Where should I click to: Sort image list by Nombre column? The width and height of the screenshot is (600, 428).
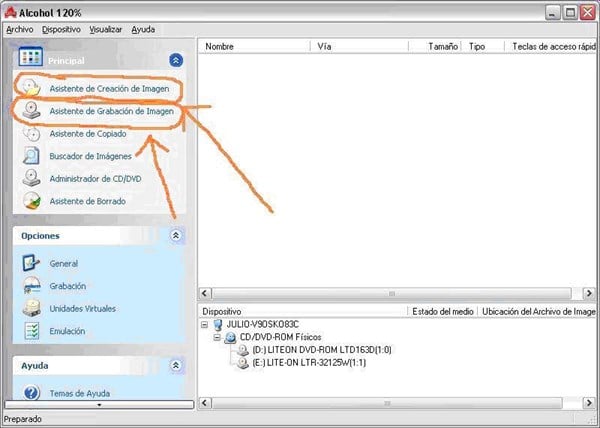click(x=254, y=46)
